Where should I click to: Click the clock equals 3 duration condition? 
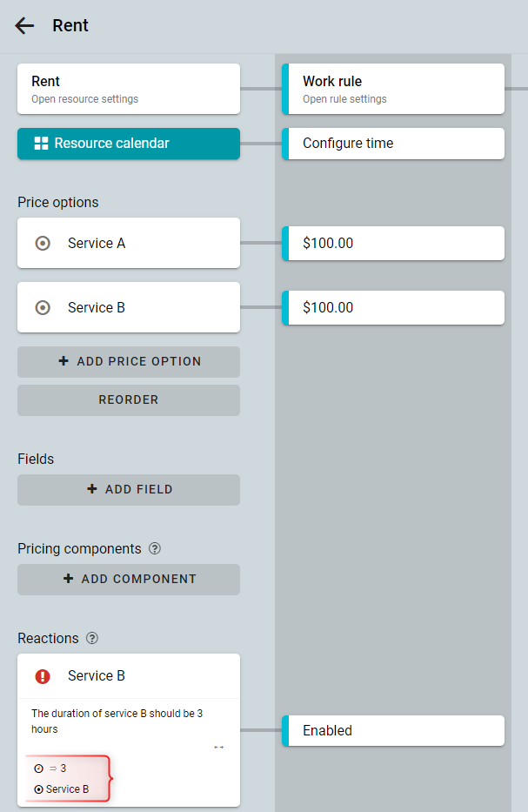[50, 768]
